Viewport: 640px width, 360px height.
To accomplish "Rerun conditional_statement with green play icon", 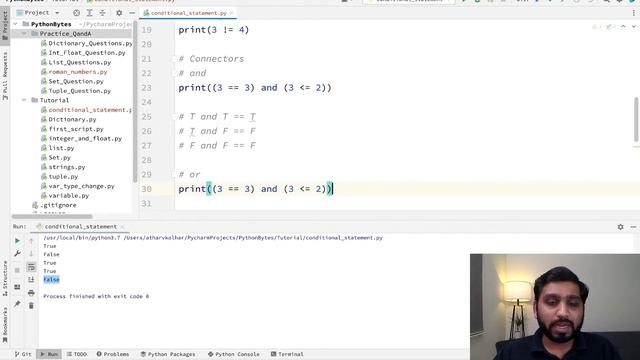I will pos(17,241).
